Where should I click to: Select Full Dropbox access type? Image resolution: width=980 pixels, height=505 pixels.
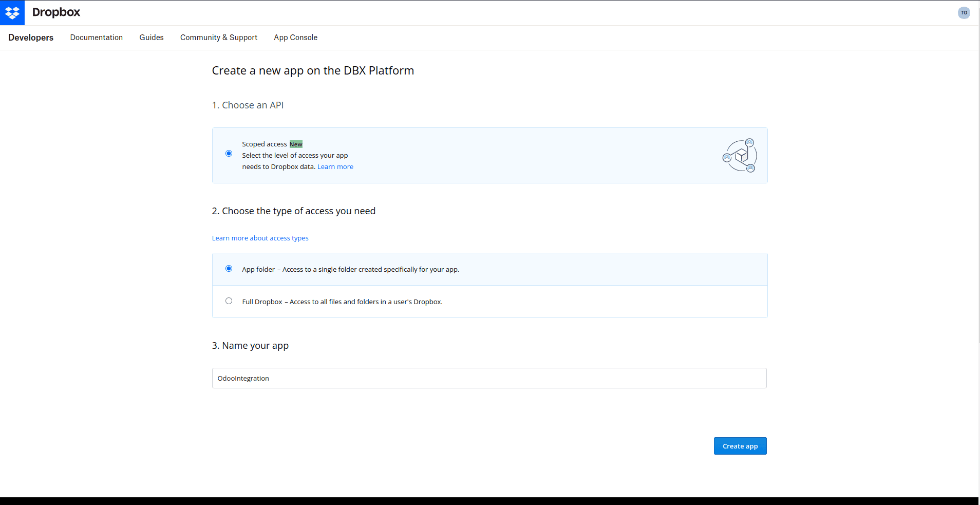(229, 301)
